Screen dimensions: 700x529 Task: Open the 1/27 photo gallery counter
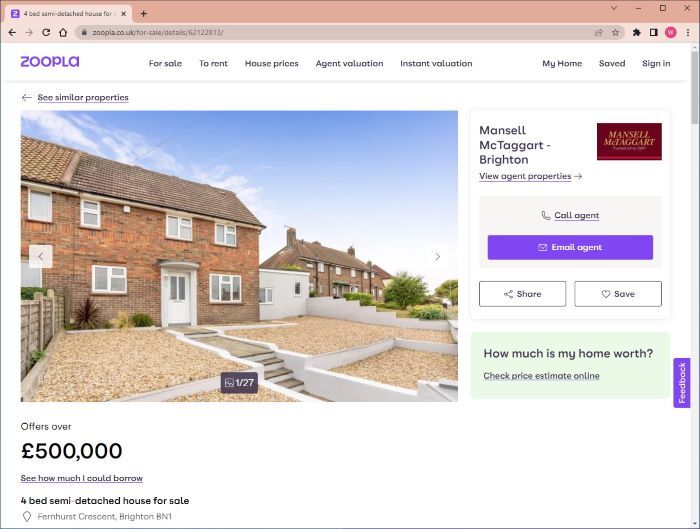click(x=239, y=383)
